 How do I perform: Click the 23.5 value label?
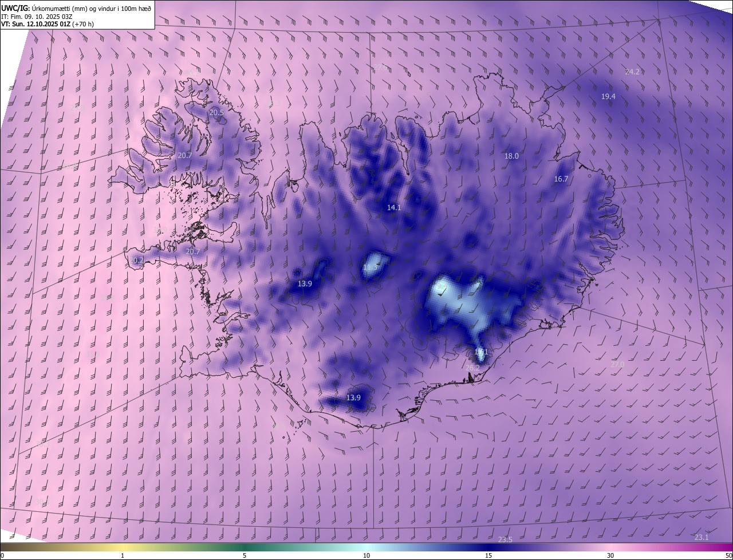coord(505,540)
